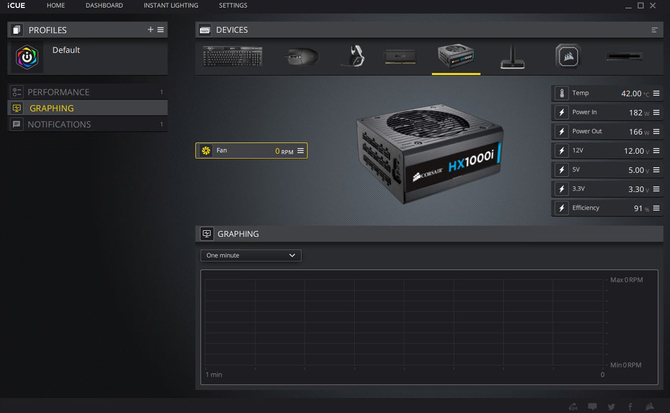Select the GRAPHING section
The width and height of the screenshot is (670, 413).
click(88, 108)
